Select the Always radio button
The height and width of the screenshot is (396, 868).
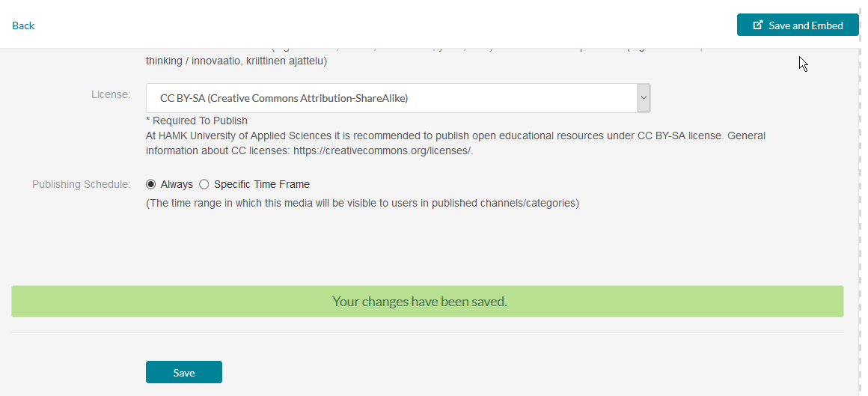(x=150, y=184)
